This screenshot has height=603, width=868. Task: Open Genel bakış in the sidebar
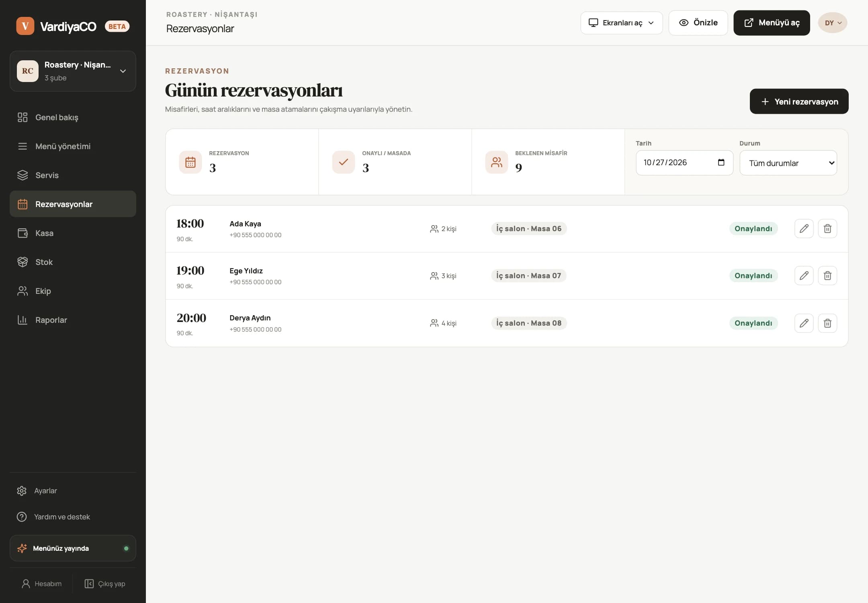click(x=73, y=117)
